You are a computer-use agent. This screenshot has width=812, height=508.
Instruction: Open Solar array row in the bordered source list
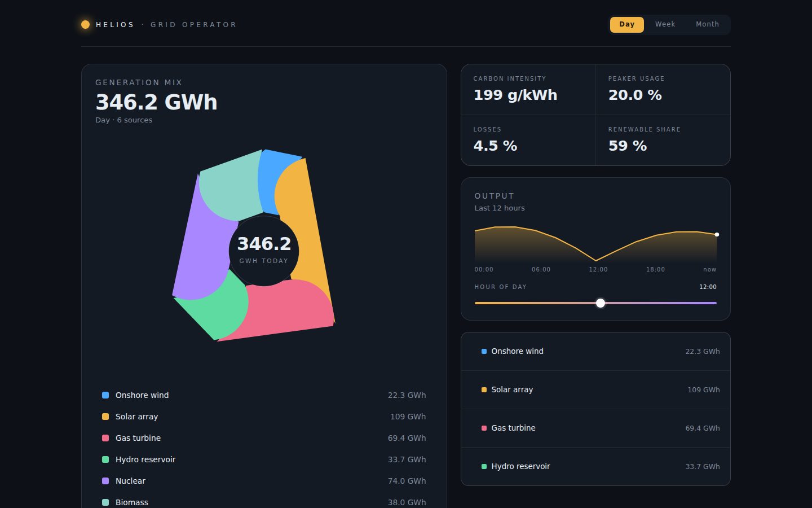[x=595, y=389]
